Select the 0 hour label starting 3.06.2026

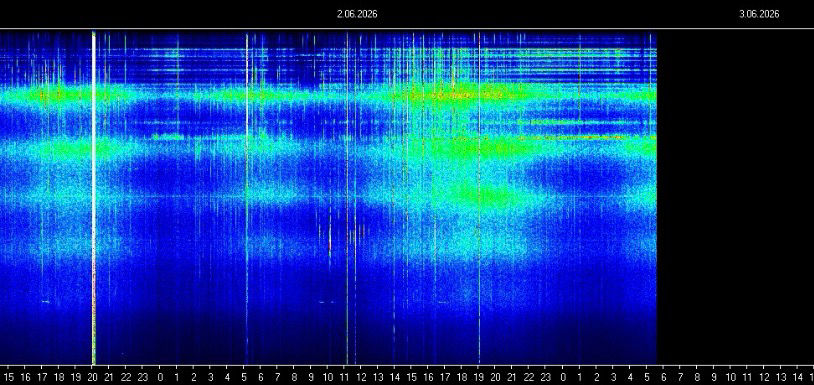(563, 377)
